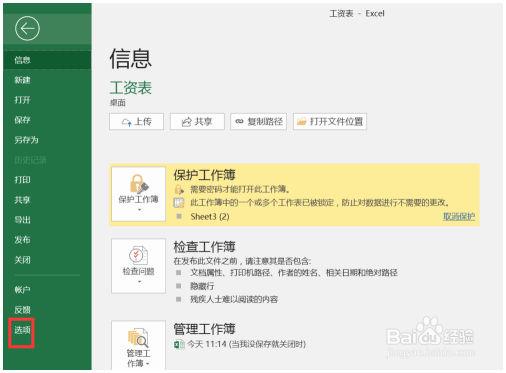Click the 检查工作簿 section heading

(x=204, y=247)
